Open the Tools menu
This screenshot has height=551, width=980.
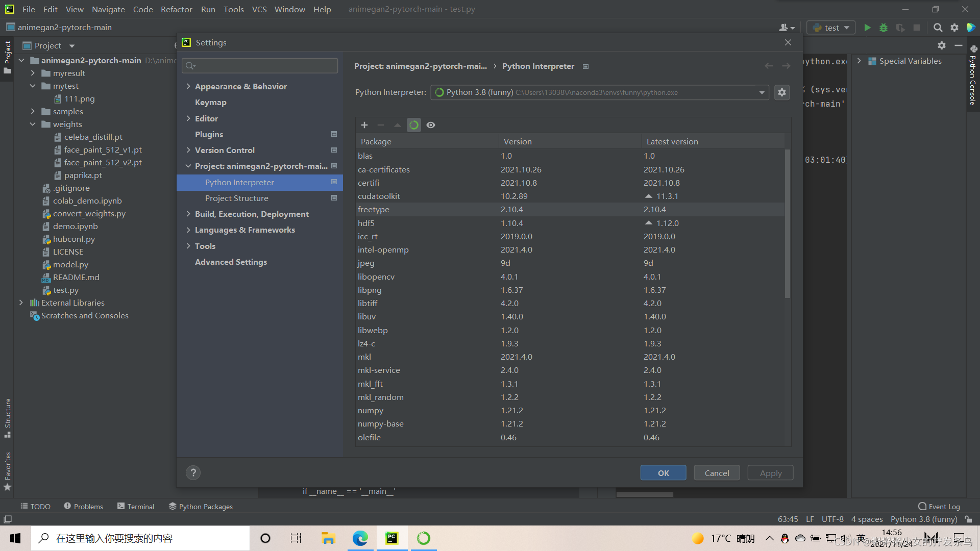click(233, 9)
